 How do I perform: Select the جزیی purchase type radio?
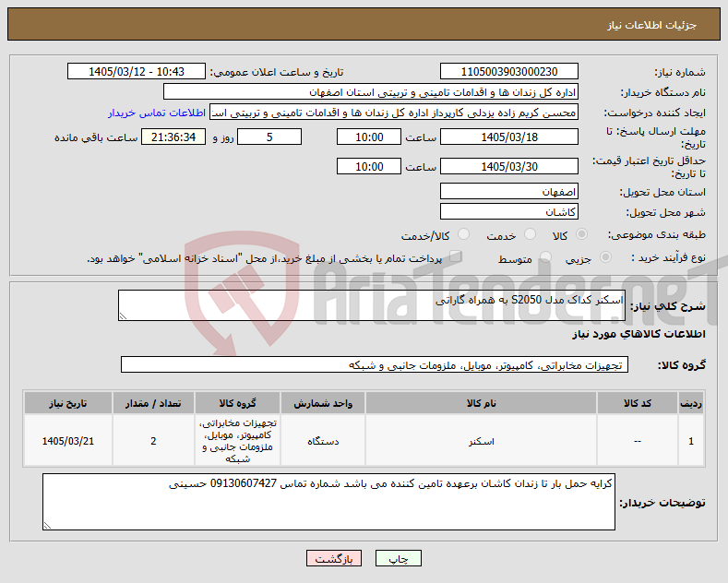[x=605, y=257]
